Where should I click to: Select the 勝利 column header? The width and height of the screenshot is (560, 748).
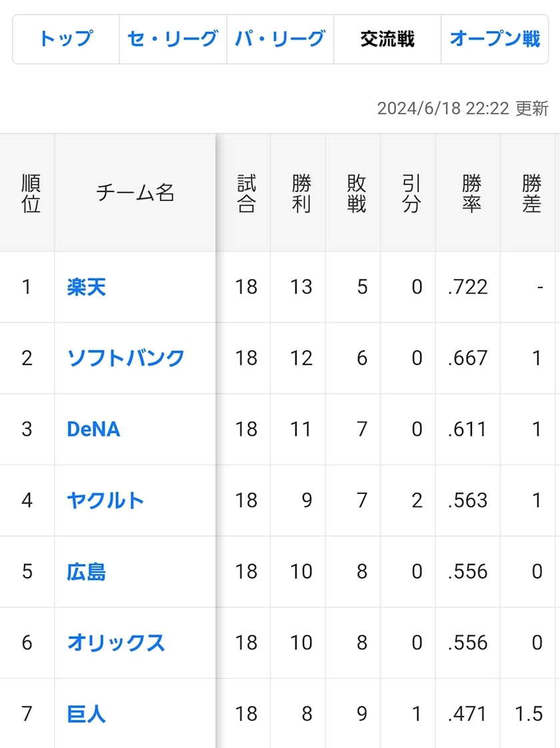pos(301,194)
